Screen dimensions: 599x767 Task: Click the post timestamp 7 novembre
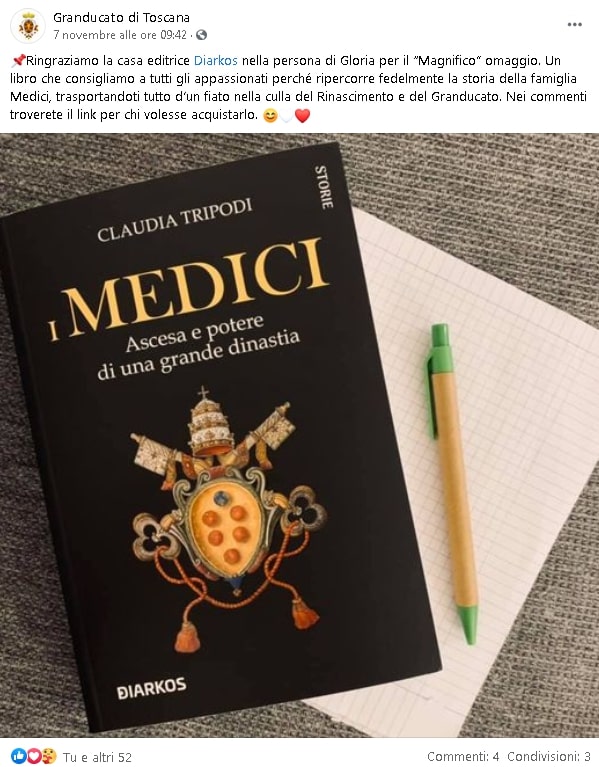click(120, 35)
